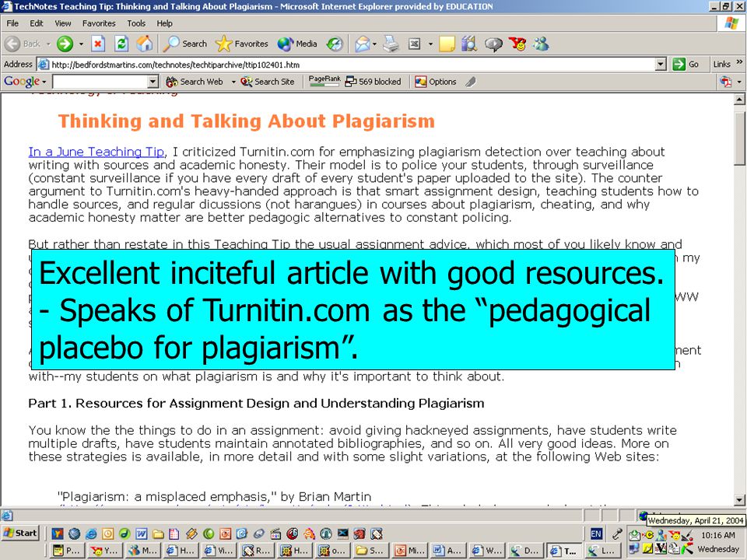Click the Yahoo Messenger toolbar icon

(517, 44)
